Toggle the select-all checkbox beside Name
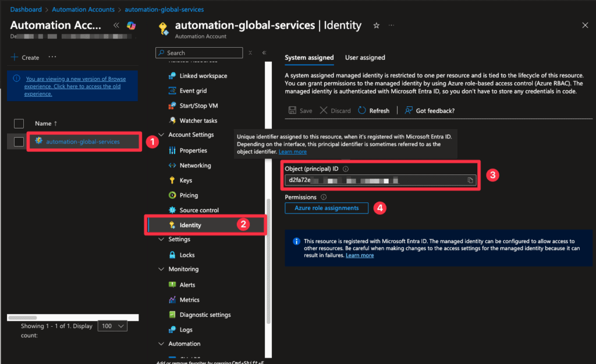Image resolution: width=596 pixels, height=364 pixels. (19, 124)
